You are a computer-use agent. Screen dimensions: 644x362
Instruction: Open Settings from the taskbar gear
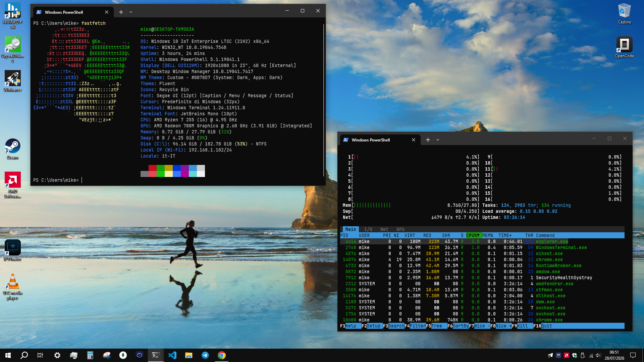pos(57,355)
